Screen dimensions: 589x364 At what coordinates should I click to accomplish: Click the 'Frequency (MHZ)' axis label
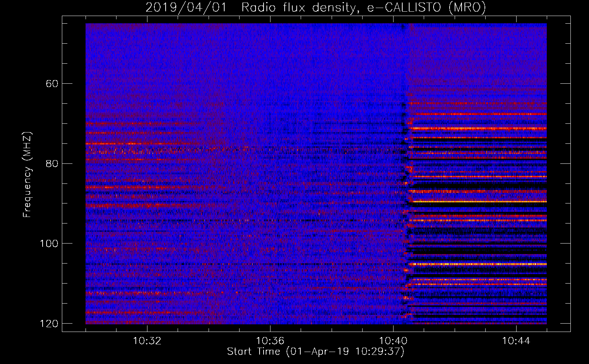pos(27,174)
